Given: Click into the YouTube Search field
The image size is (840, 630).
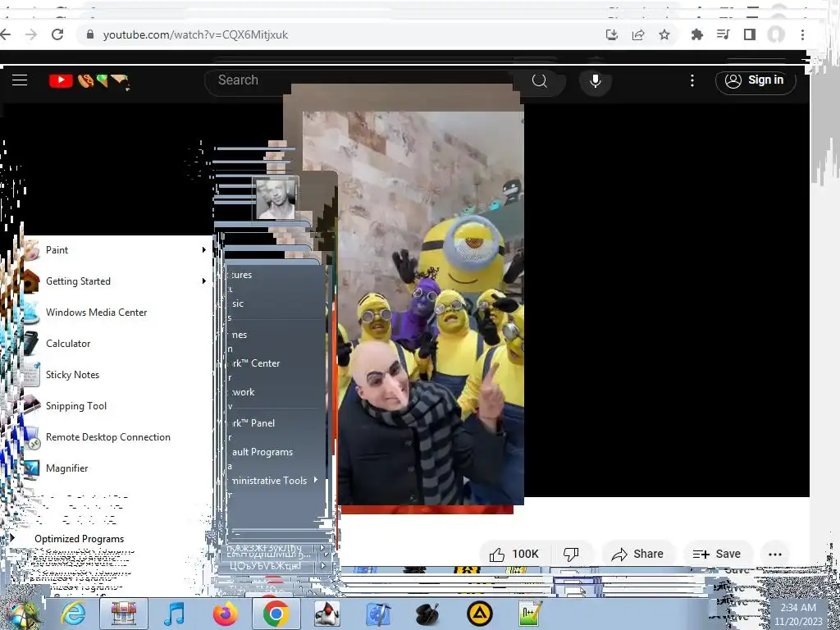Looking at the screenshot, I should click(x=359, y=80).
